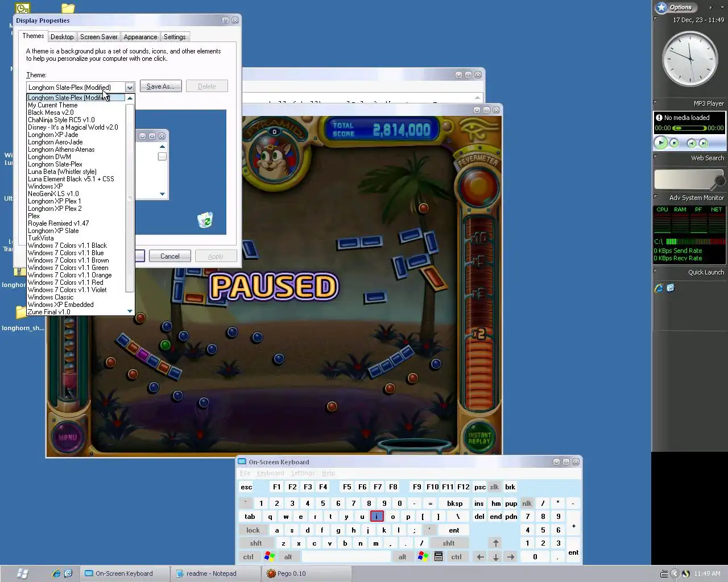The height and width of the screenshot is (582, 728).
Task: Collapse the Theme dropdown via its arrow
Action: pyautogui.click(x=130, y=88)
